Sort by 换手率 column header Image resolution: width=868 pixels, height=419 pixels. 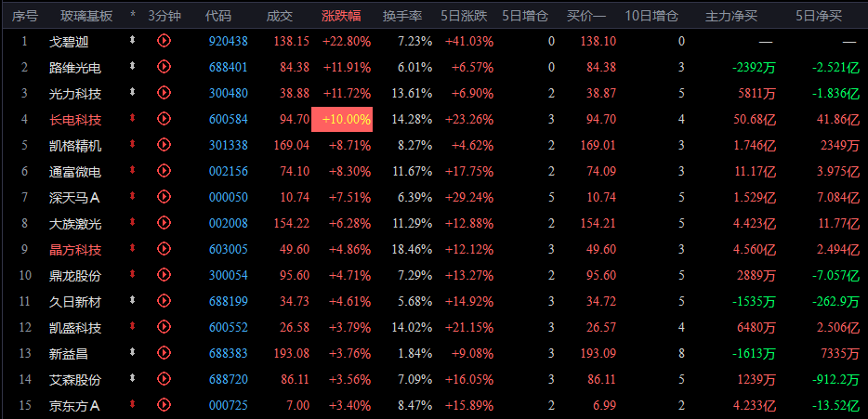402,16
